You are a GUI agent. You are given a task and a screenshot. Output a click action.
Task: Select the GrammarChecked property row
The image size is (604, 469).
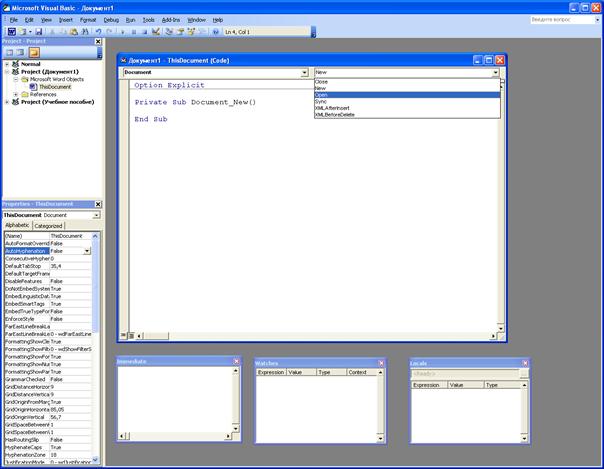[48, 379]
